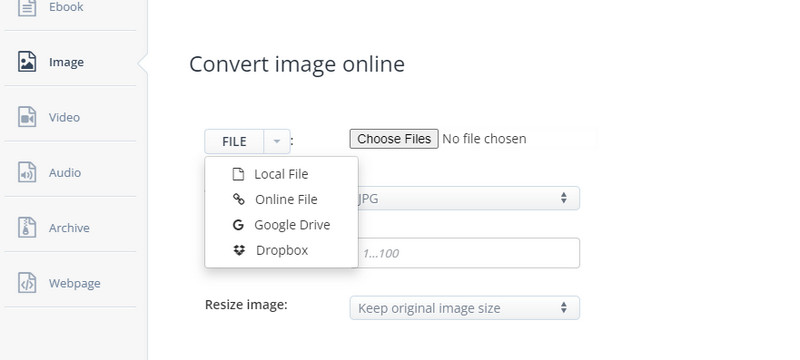This screenshot has width=800, height=360.
Task: Click the Local File document icon
Action: [x=238, y=174]
